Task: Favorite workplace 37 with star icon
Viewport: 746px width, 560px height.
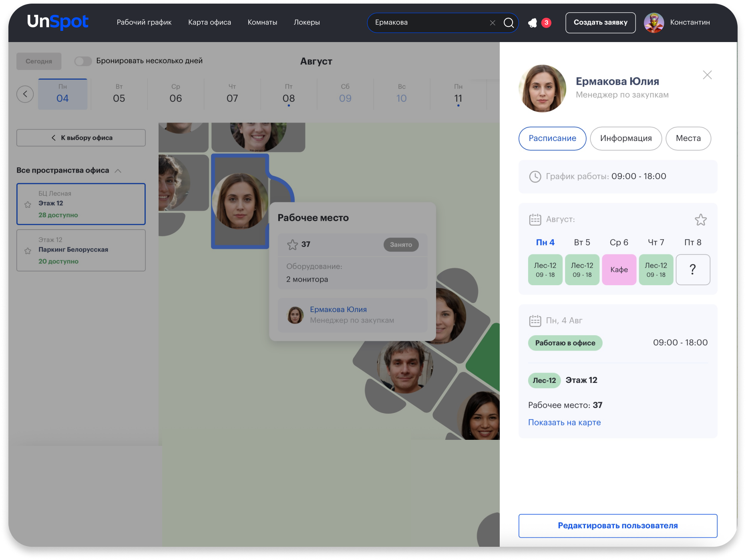Action: pyautogui.click(x=292, y=245)
